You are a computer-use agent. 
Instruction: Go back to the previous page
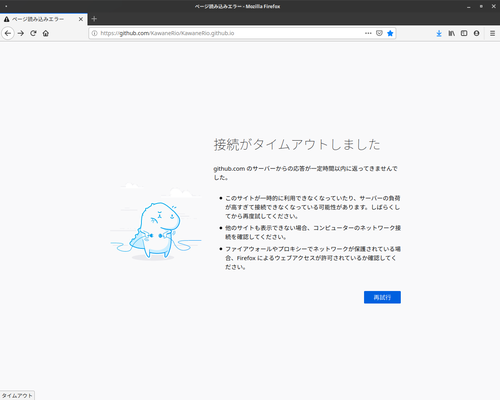8,33
